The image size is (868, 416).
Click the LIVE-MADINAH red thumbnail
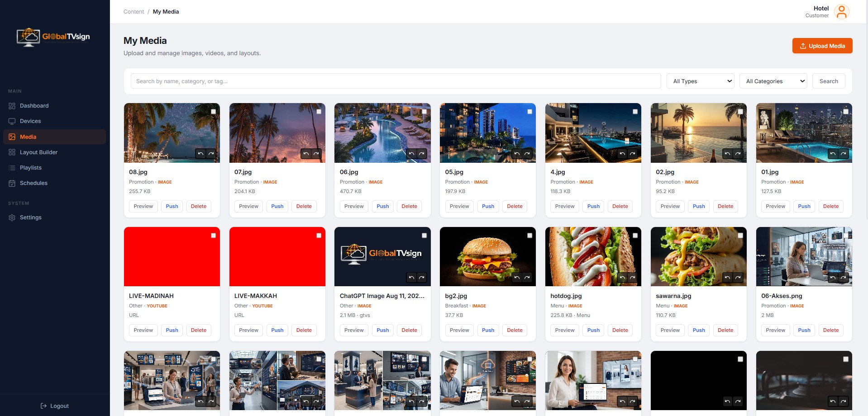click(x=172, y=257)
